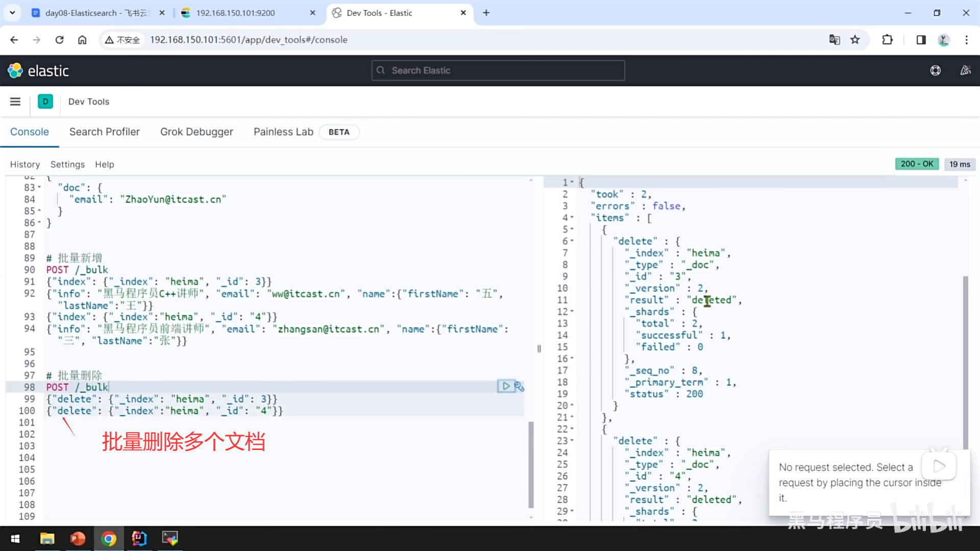Open the Elastic help menu icon
Image resolution: width=980 pixels, height=551 pixels.
935,70
